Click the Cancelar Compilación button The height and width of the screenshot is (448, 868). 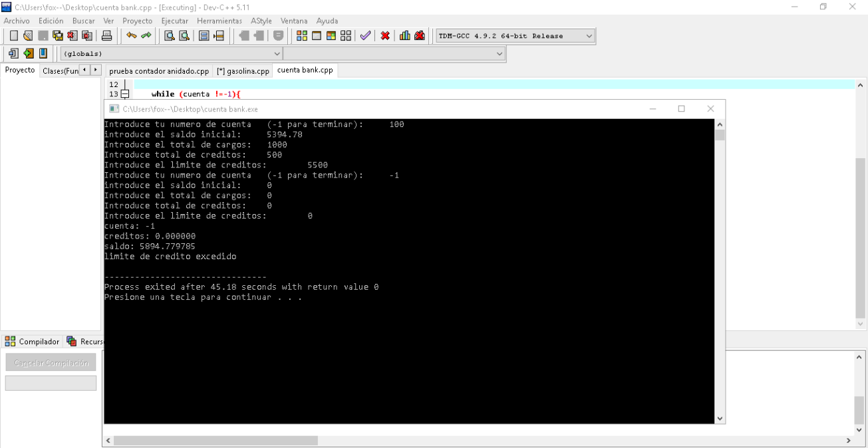(x=51, y=362)
